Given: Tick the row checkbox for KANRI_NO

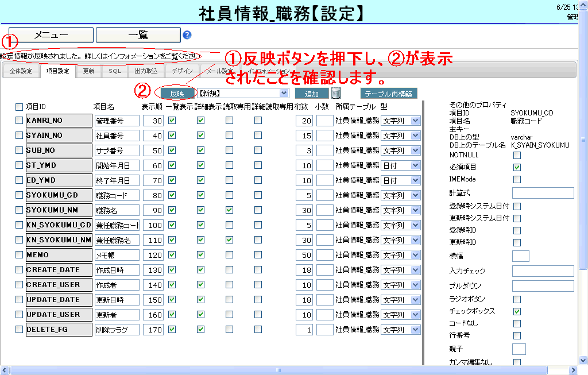Looking at the screenshot, I should (19, 121).
